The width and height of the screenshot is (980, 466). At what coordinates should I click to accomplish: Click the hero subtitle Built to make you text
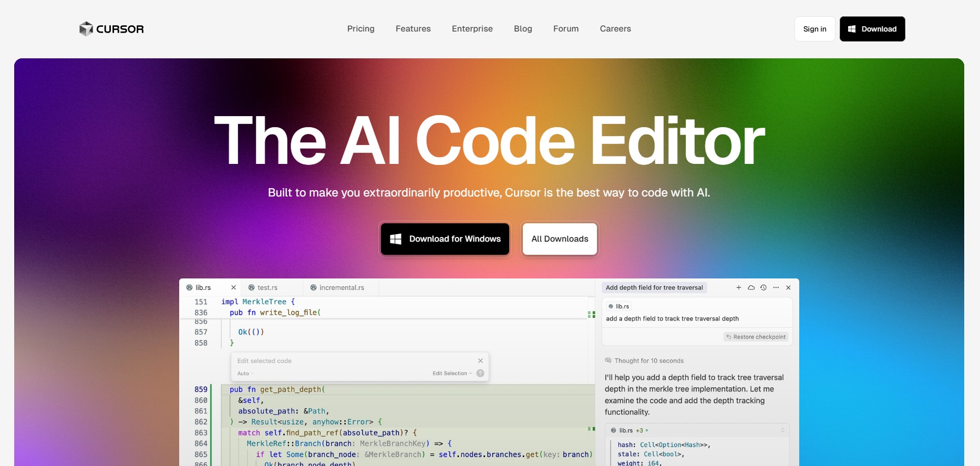tap(489, 193)
